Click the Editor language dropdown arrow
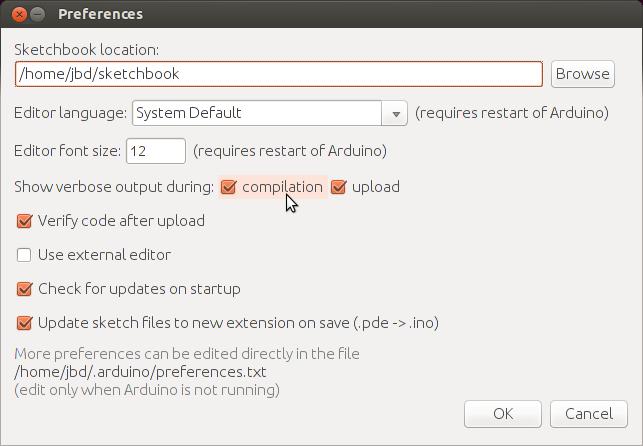Viewport: 643px width, 446px height. pos(395,113)
